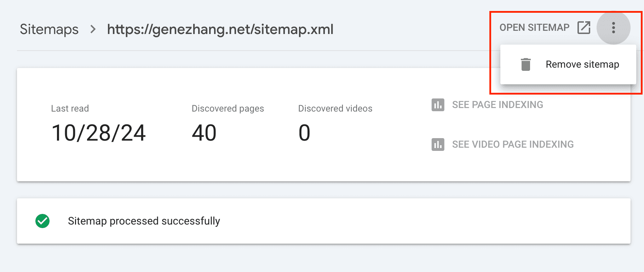Click the Discovered videos label
The height and width of the screenshot is (272, 644).
pos(335,108)
